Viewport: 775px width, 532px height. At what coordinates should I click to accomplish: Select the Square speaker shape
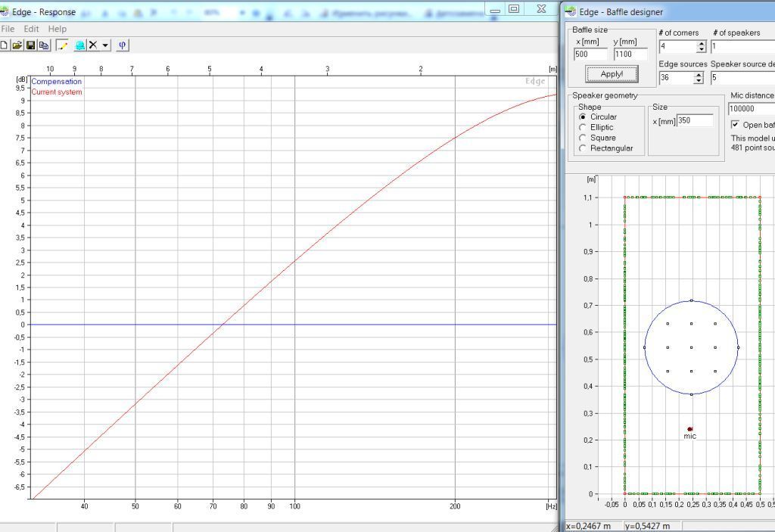pos(582,138)
